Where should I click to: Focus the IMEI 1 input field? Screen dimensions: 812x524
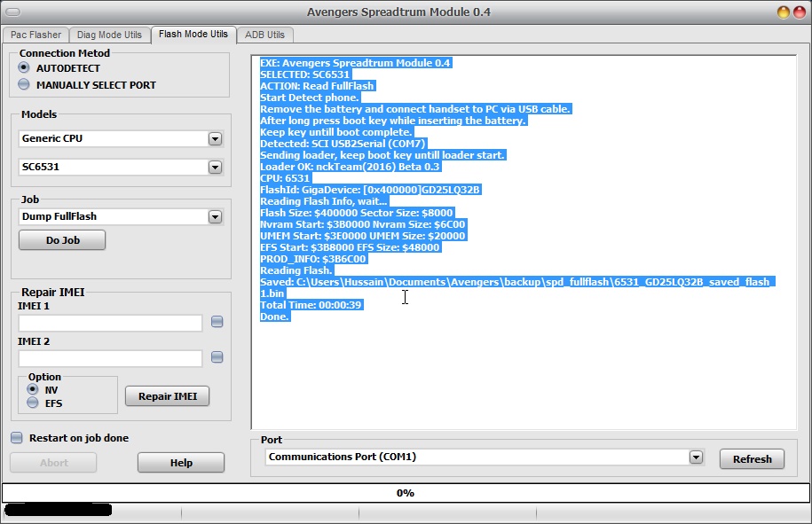[110, 323]
